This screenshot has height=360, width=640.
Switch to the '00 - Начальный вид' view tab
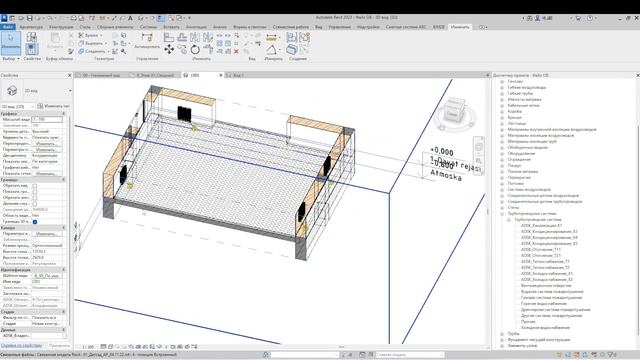tap(101, 76)
